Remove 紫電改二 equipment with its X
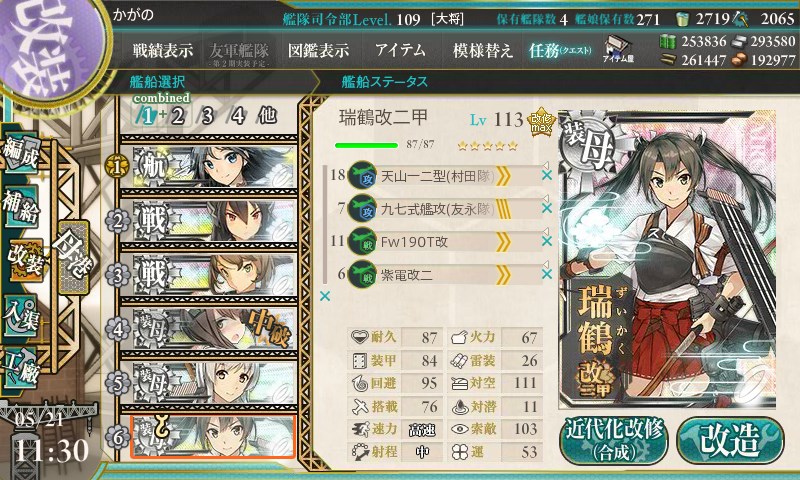 coord(547,274)
